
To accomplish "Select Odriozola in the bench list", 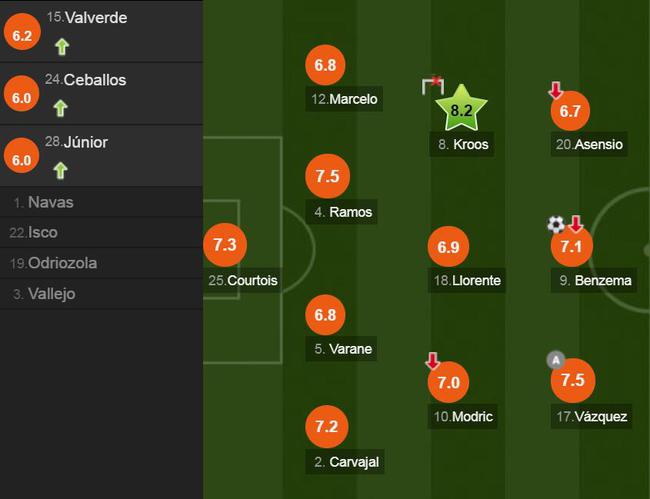I will coord(101,263).
